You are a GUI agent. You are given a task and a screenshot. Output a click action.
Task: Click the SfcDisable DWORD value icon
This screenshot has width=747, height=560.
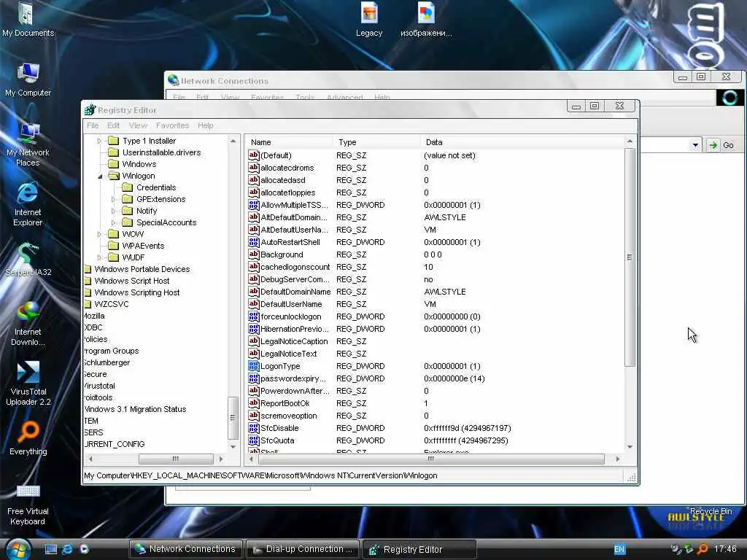(x=253, y=427)
